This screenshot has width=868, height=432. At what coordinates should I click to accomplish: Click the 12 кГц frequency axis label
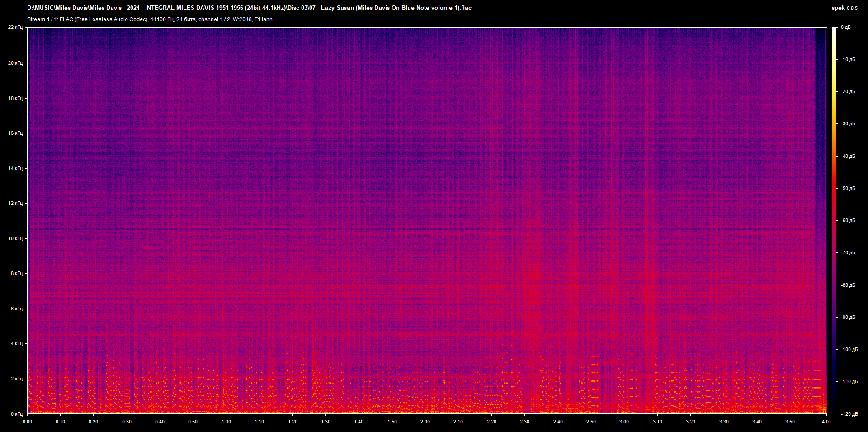(15, 203)
